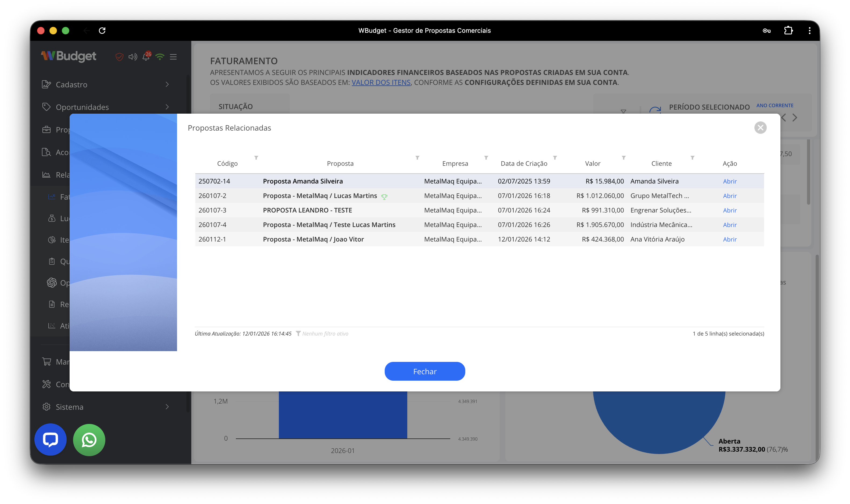Click Abrir for proposal 260107-3
Screen dimensions: 850x504
tap(729, 210)
